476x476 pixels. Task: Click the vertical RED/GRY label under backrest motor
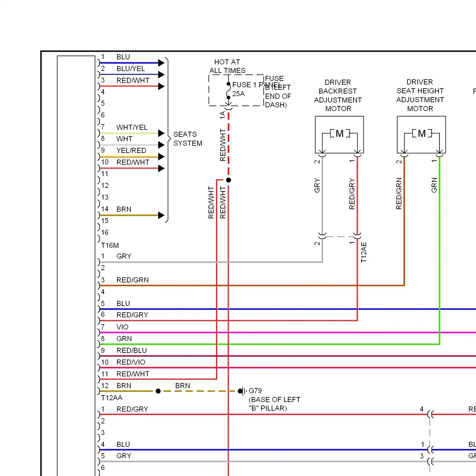pyautogui.click(x=352, y=194)
